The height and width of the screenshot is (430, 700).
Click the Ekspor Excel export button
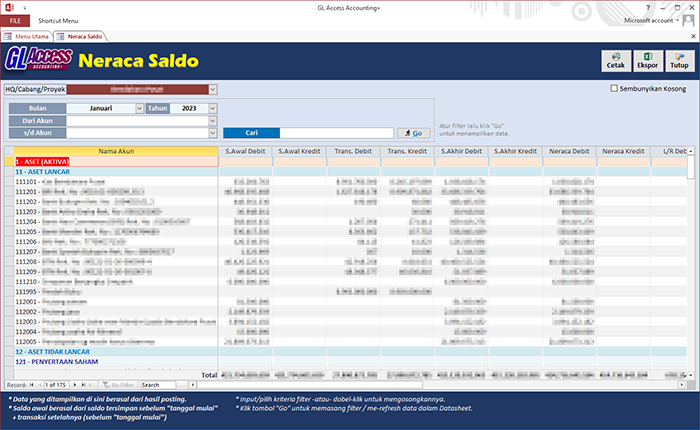pos(647,60)
